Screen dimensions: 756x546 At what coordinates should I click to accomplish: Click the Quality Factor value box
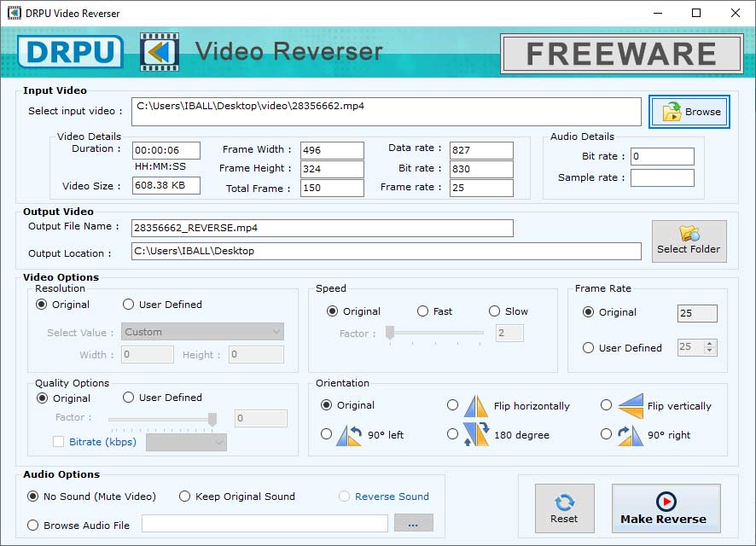pyautogui.click(x=261, y=418)
